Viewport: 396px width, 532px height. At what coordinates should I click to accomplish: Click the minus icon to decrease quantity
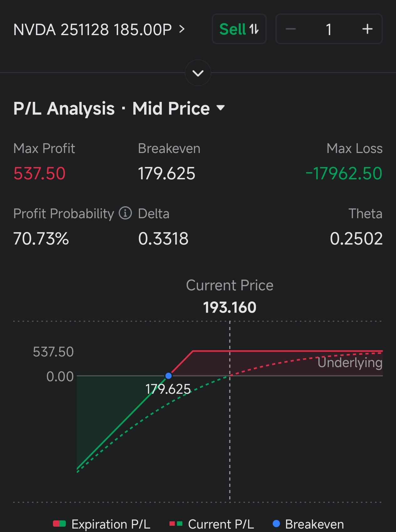[x=291, y=29]
